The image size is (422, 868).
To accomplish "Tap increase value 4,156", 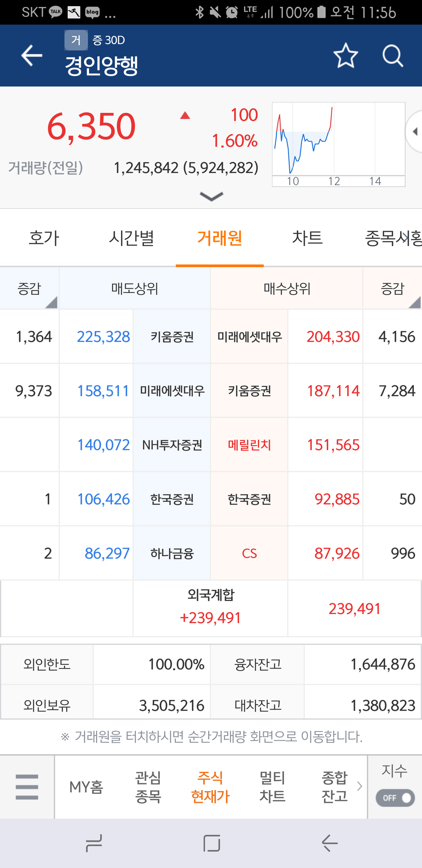I will click(x=397, y=336).
